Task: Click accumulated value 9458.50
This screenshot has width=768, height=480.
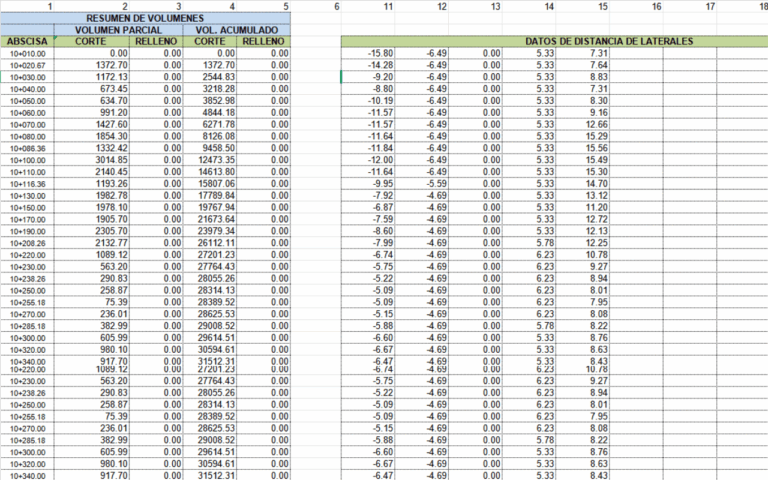Action: pyautogui.click(x=210, y=148)
